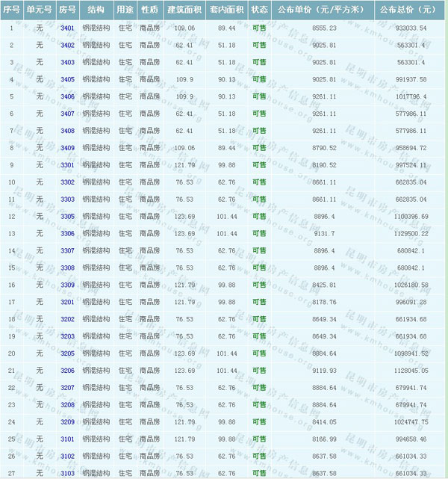Click the 公布单价 column header
Screen dimensions: 448x479
pyautogui.click(x=321, y=10)
